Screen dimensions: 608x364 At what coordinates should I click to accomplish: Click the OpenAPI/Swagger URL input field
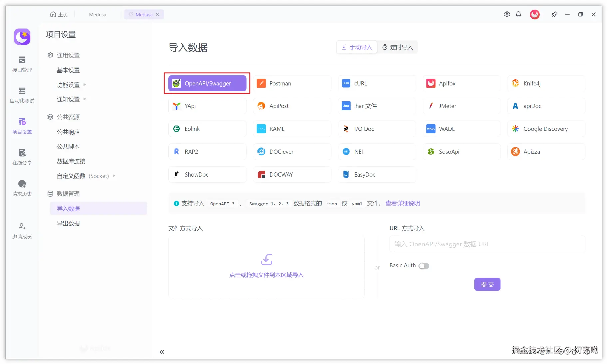pos(487,244)
